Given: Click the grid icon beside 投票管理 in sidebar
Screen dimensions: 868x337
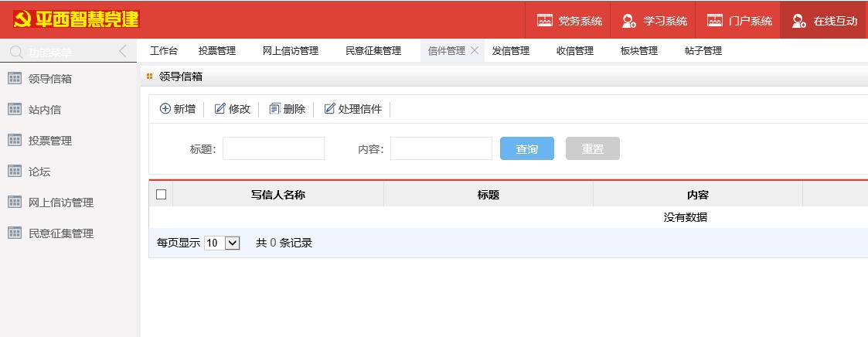Looking at the screenshot, I should point(15,141).
